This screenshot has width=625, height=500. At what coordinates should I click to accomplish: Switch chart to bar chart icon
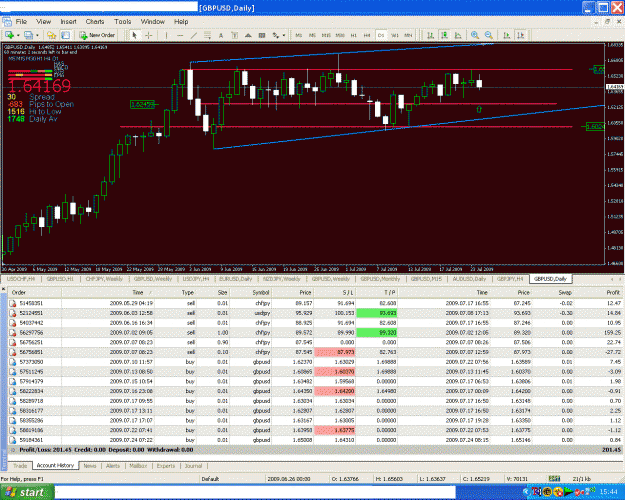tap(430, 35)
